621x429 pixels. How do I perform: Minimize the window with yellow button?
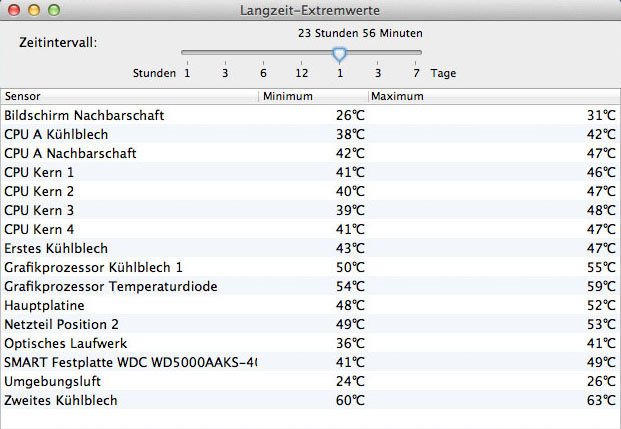click(x=34, y=10)
